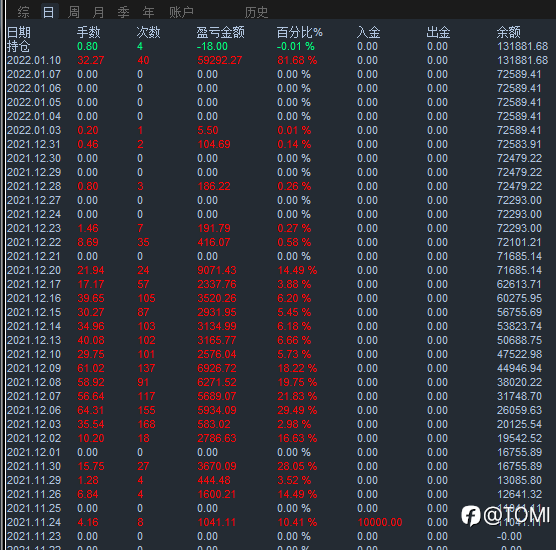The image size is (556, 550).
Task: Click balance 44946.94
Action: tap(519, 368)
